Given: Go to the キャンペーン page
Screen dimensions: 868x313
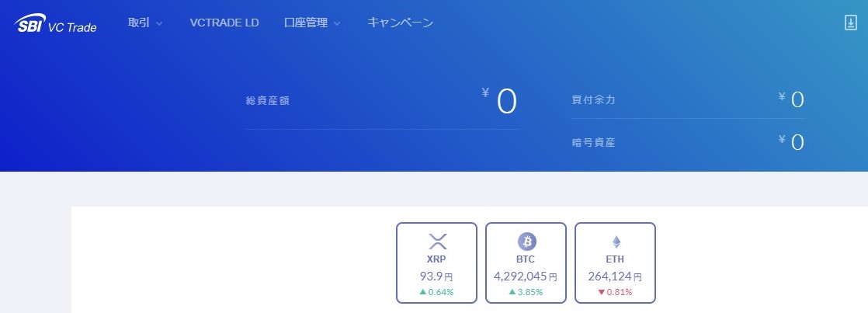Looking at the screenshot, I should 401,23.
